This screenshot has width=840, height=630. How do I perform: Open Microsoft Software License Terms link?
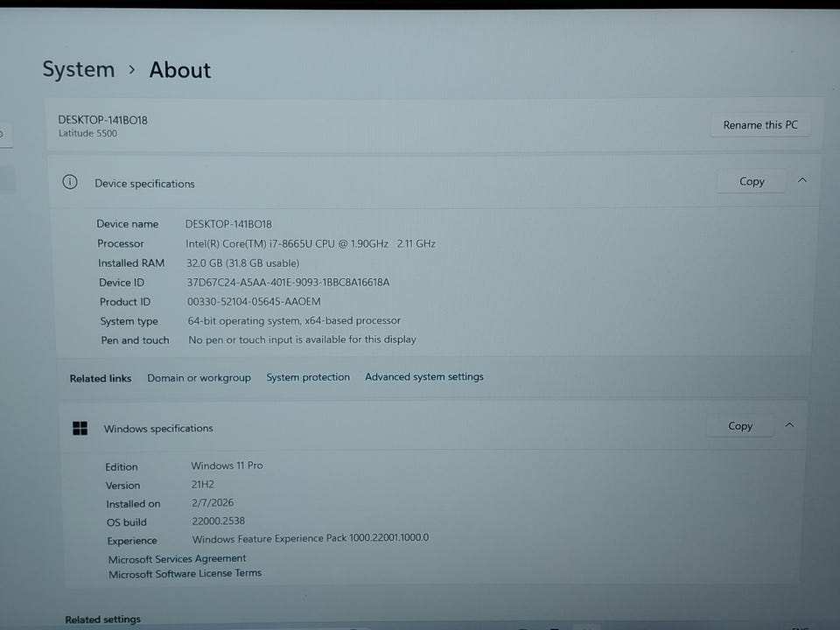coord(185,573)
